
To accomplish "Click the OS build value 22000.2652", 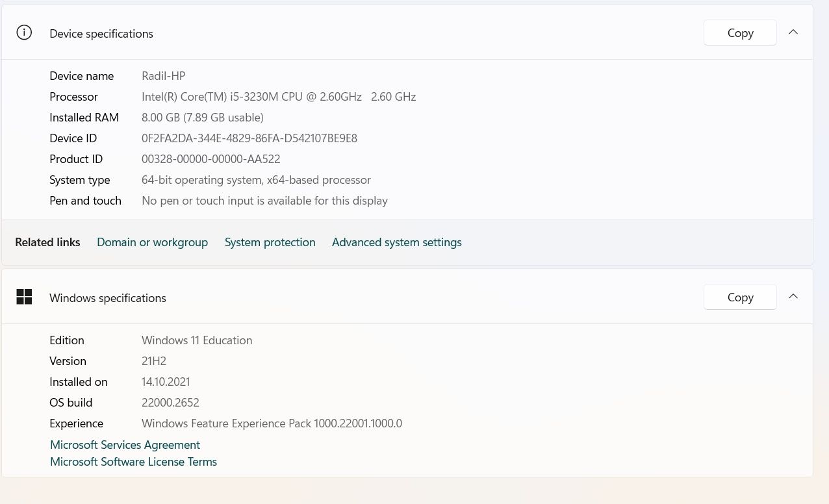I will (x=170, y=403).
